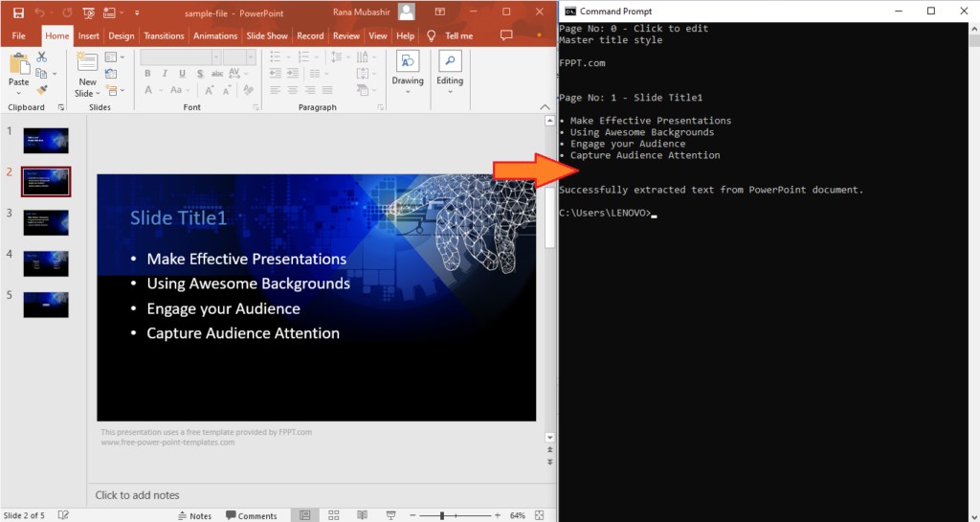The width and height of the screenshot is (980, 522).
Task: Toggle the Comments pane in status bar
Action: [251, 515]
